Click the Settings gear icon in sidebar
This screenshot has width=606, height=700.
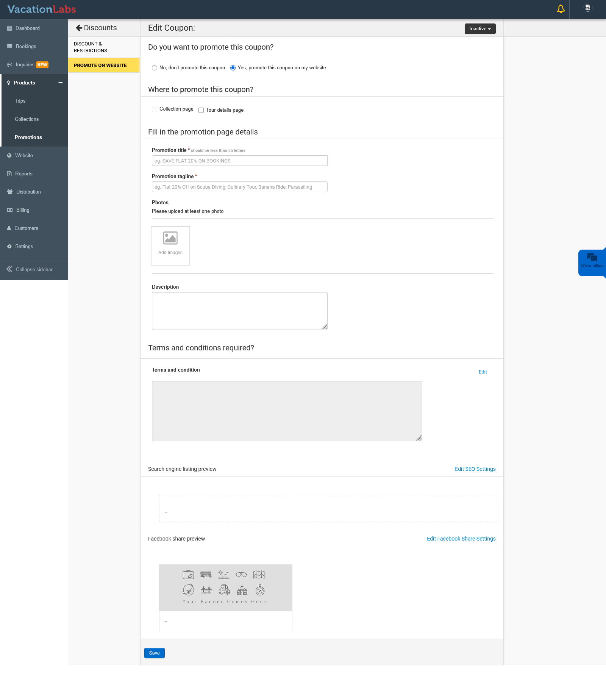point(9,247)
